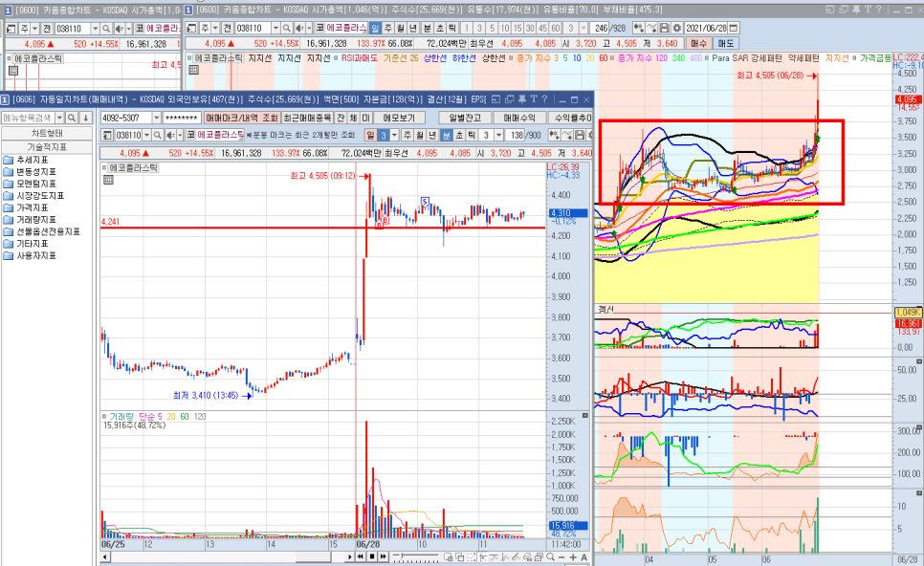The image size is (924, 566).
Task: Click the data grid icon under 에코플라스틱 label
Action: point(108,180)
